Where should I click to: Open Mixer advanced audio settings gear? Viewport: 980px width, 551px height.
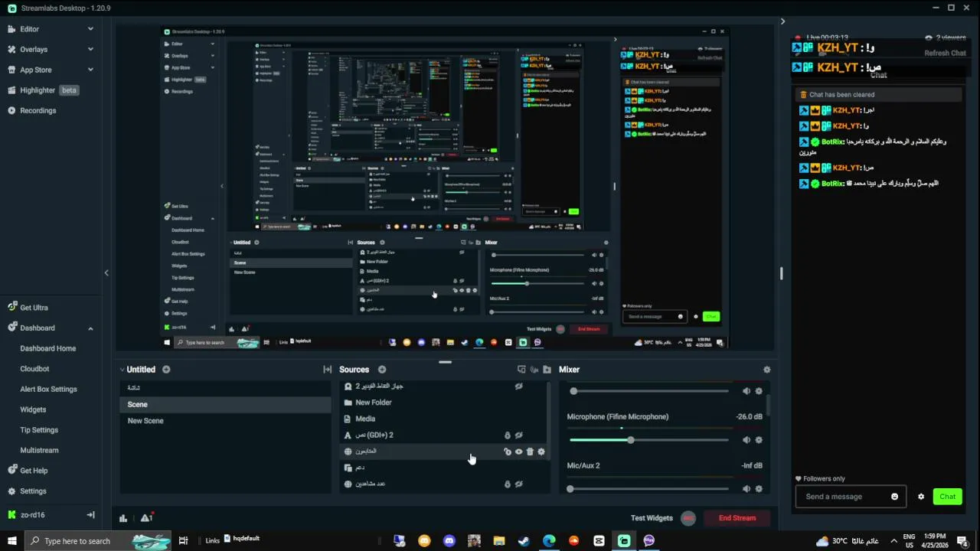(x=766, y=370)
